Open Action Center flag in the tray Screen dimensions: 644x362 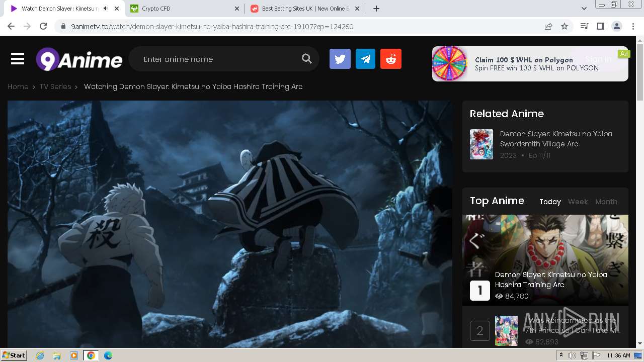click(x=596, y=355)
